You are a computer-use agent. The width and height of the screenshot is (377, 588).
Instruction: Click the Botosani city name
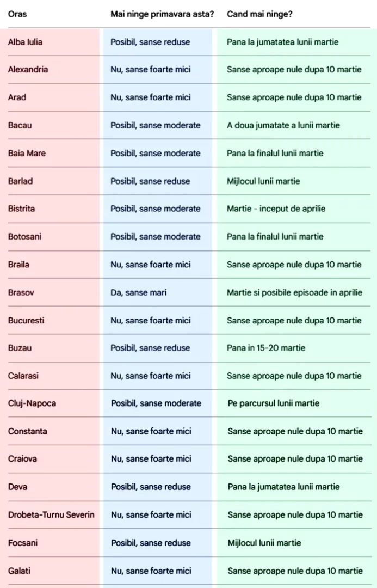24,236
